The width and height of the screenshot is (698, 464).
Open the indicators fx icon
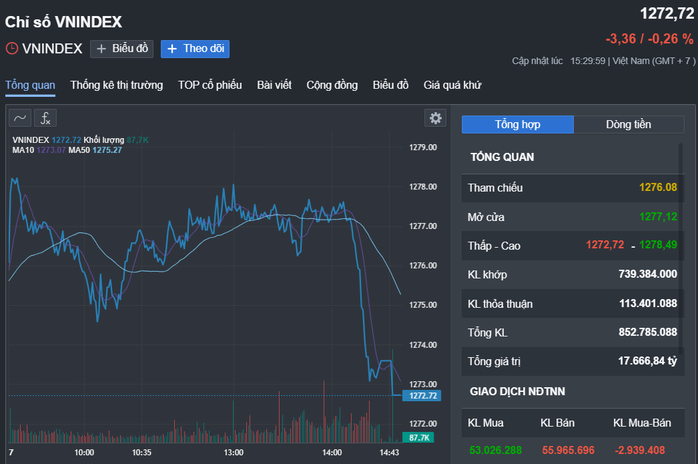(45, 118)
